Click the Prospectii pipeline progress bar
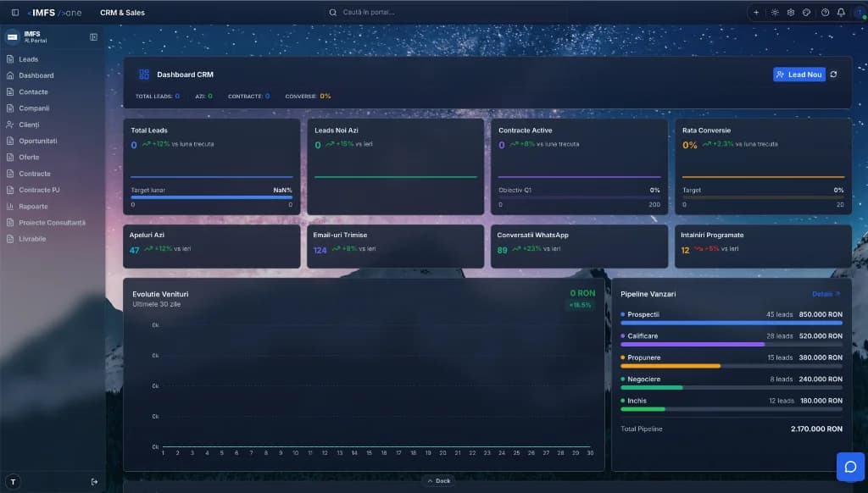The width and height of the screenshot is (868, 493). tap(732, 323)
